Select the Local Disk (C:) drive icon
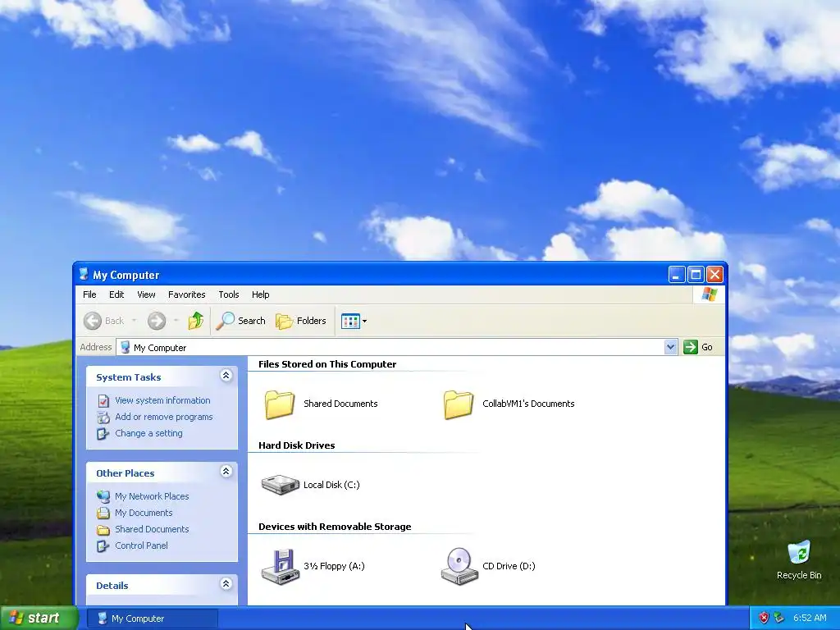The width and height of the screenshot is (840, 630). [x=281, y=485]
